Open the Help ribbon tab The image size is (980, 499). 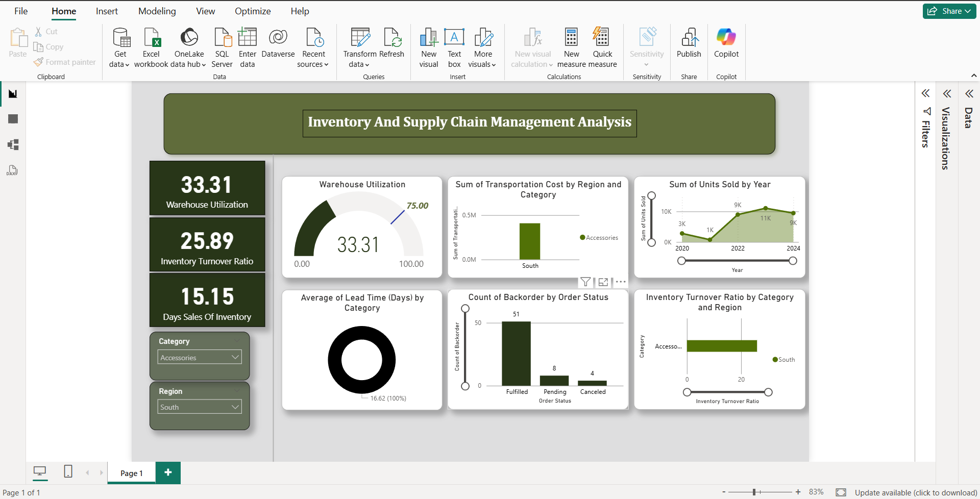pos(300,11)
